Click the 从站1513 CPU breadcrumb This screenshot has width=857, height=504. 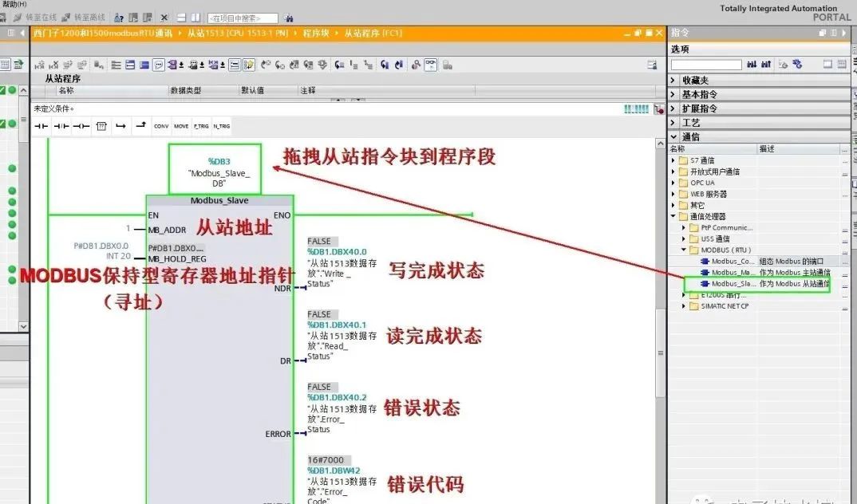point(237,33)
